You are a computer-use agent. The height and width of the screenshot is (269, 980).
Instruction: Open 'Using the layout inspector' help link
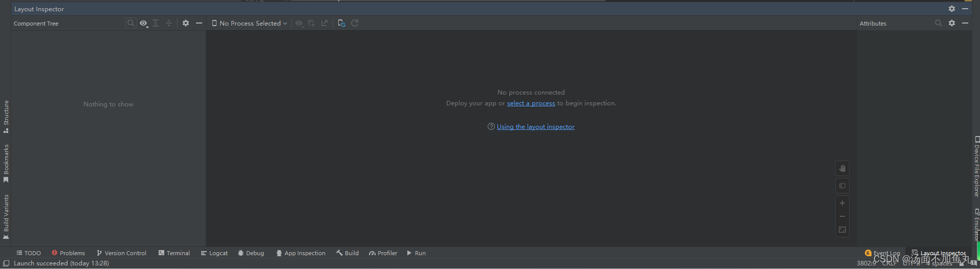536,127
